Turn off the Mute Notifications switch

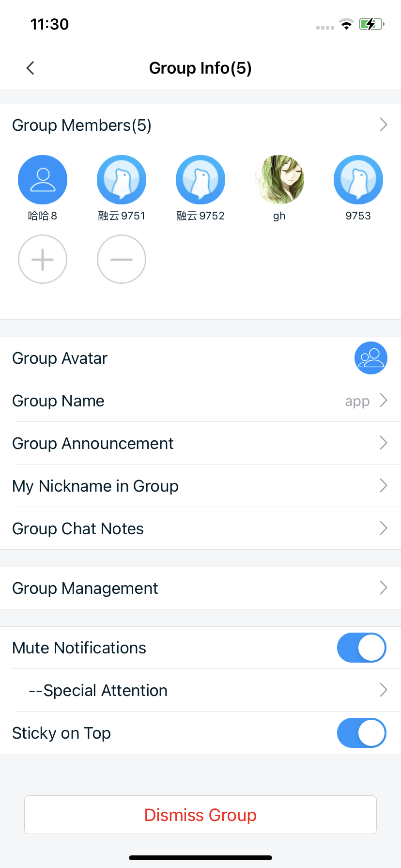tap(361, 648)
